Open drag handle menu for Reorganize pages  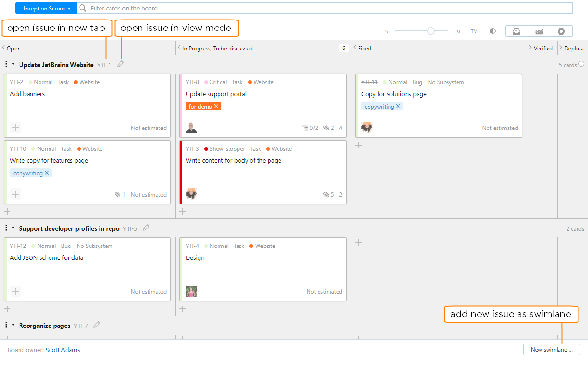(6, 325)
